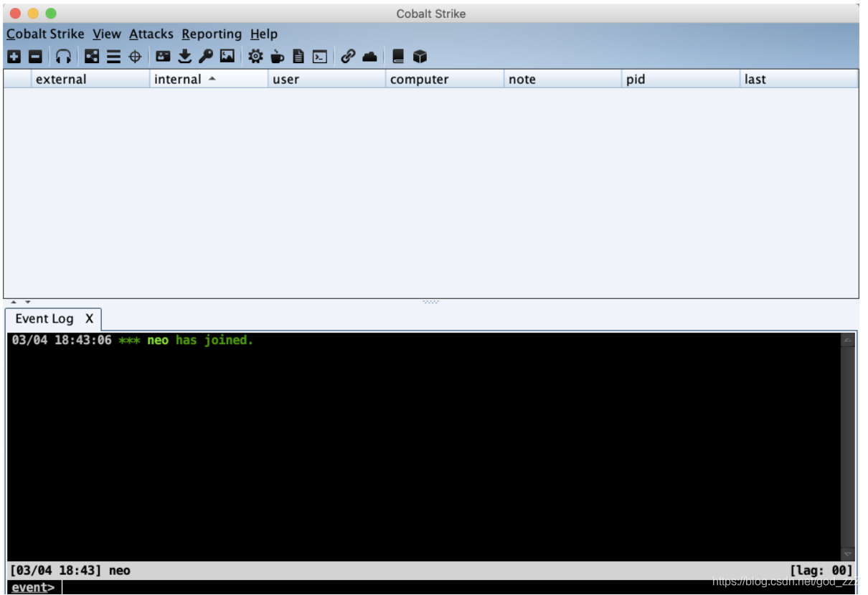868x595 pixels.
Task: Sort by the computer column header
Action: point(445,80)
